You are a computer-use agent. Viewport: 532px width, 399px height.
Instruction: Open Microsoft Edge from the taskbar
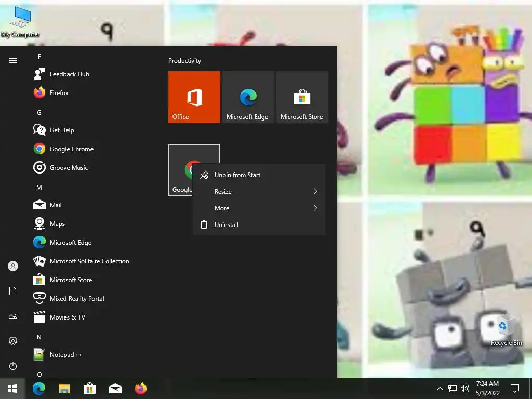(38, 389)
